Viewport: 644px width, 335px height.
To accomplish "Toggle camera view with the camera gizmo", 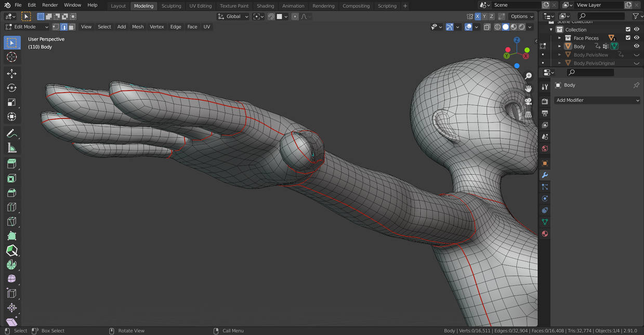I will click(529, 101).
